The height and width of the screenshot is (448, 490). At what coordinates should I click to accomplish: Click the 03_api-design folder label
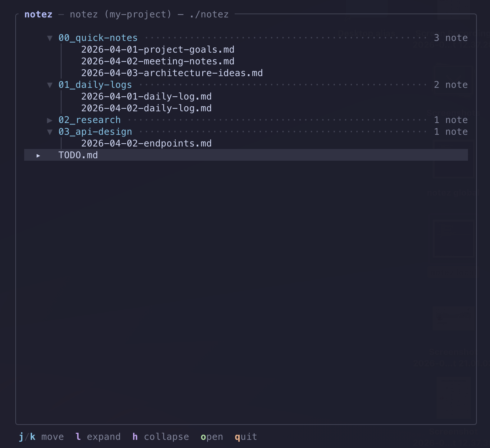pos(95,132)
